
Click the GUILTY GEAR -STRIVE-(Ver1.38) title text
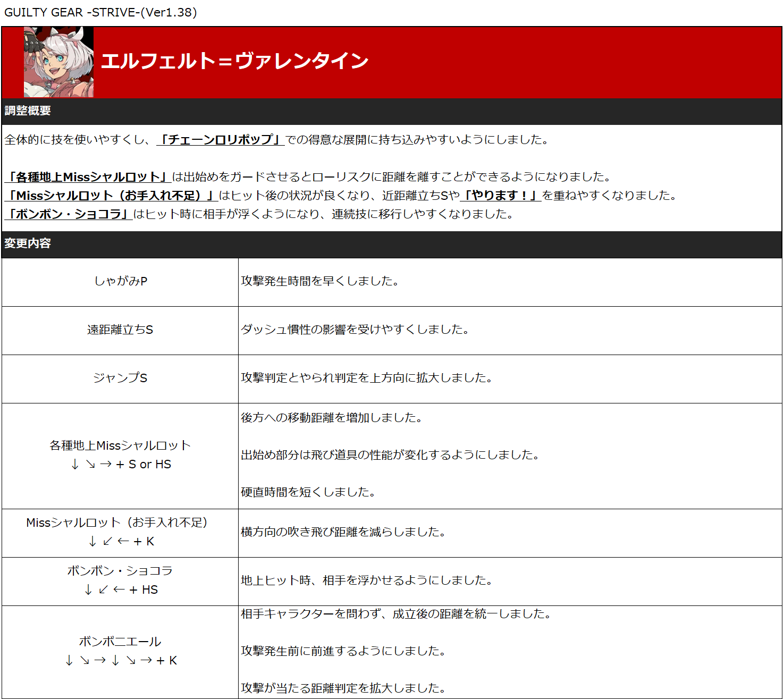click(x=100, y=12)
